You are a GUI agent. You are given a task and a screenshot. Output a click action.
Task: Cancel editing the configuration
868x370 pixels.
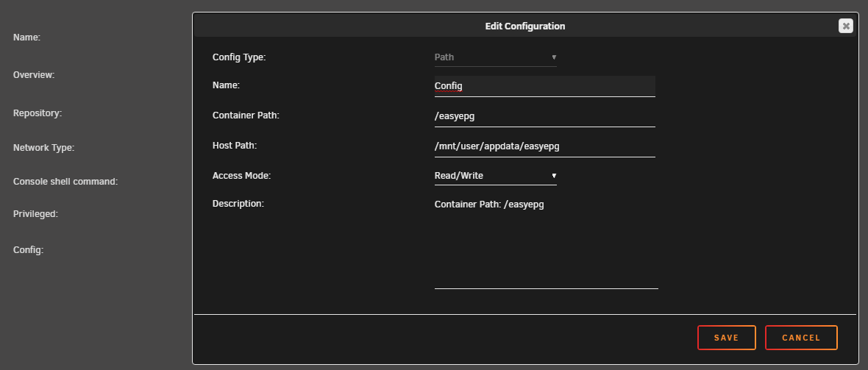point(801,338)
